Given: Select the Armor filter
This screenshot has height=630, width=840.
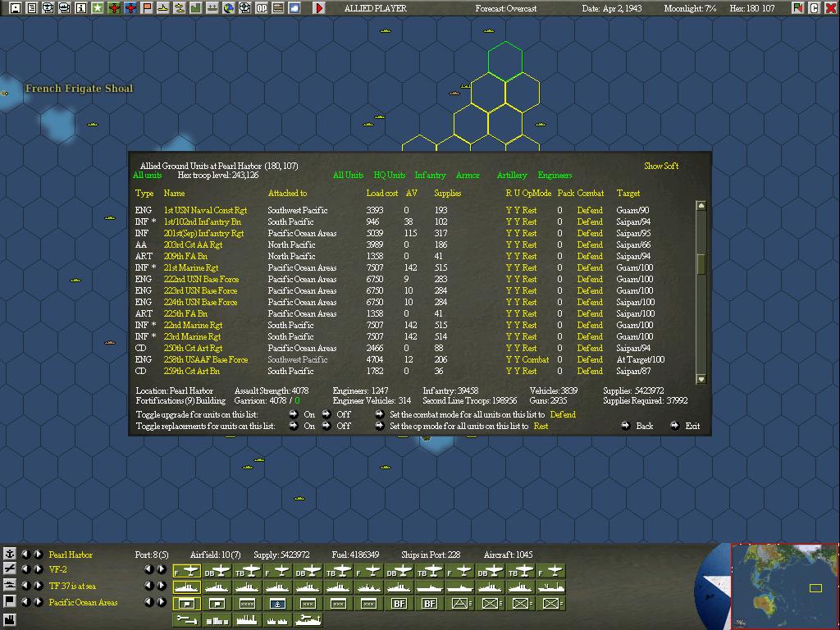Looking at the screenshot, I should coord(468,176).
